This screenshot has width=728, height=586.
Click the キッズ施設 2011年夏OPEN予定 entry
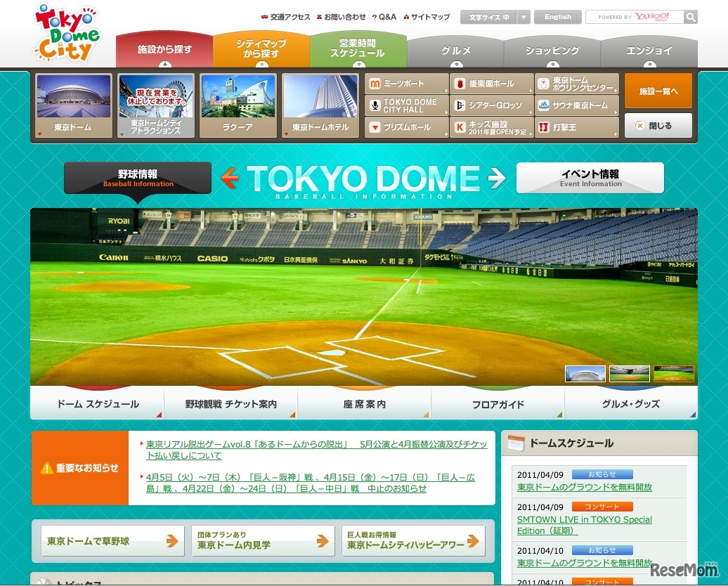pos(492,127)
